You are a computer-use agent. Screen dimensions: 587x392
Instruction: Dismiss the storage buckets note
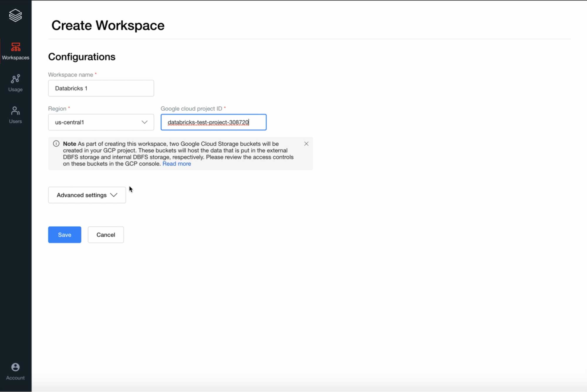click(306, 144)
